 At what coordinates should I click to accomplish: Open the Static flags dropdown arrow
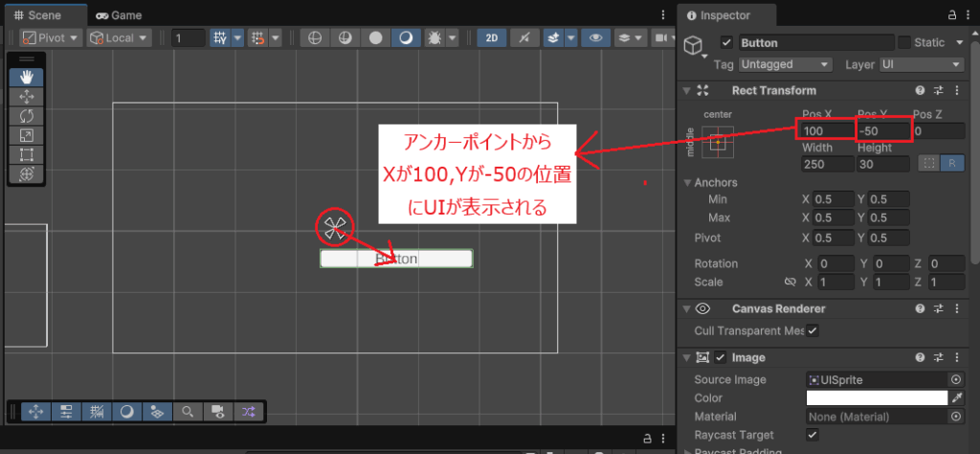tap(959, 43)
